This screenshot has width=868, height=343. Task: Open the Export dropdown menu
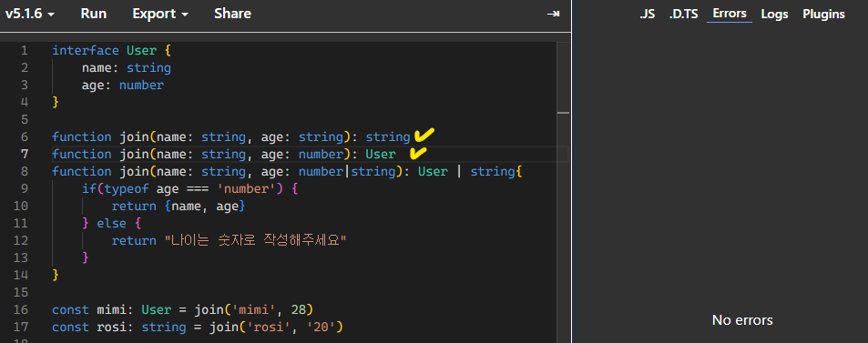pyautogui.click(x=160, y=14)
